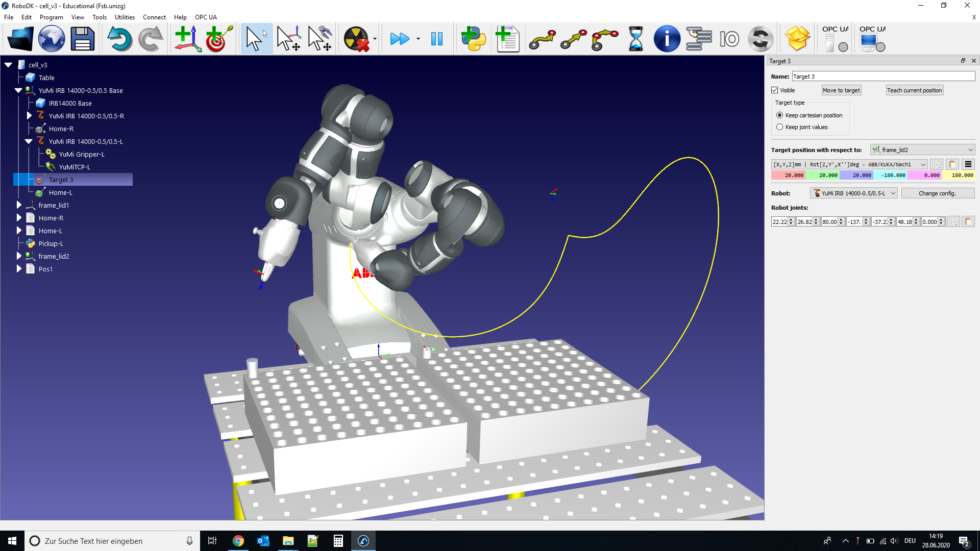Click the Fast simulation forward arrows icon

click(x=400, y=39)
